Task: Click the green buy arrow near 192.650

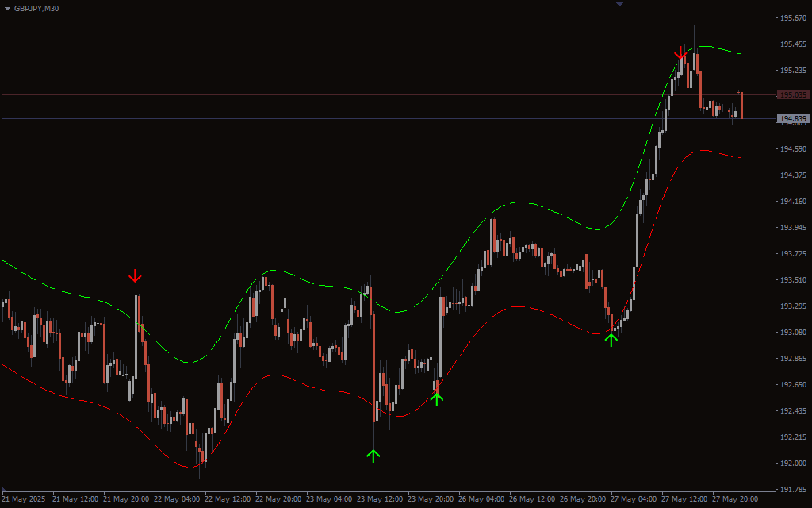Action: click(x=436, y=398)
